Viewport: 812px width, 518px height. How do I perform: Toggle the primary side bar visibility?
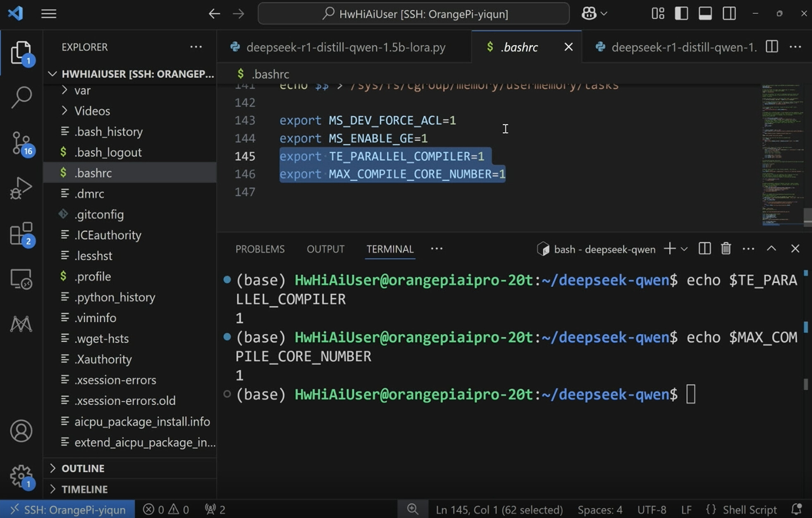[681, 14]
